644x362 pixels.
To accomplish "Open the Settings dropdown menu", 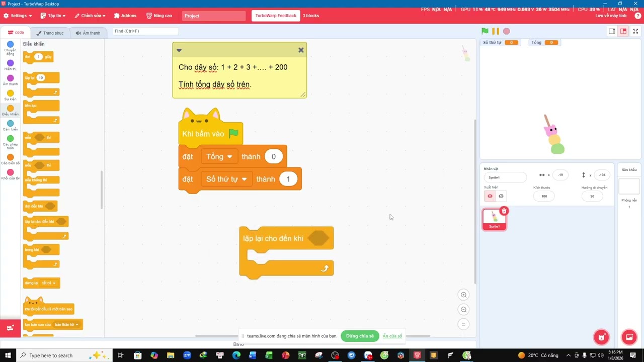I will [x=18, y=16].
